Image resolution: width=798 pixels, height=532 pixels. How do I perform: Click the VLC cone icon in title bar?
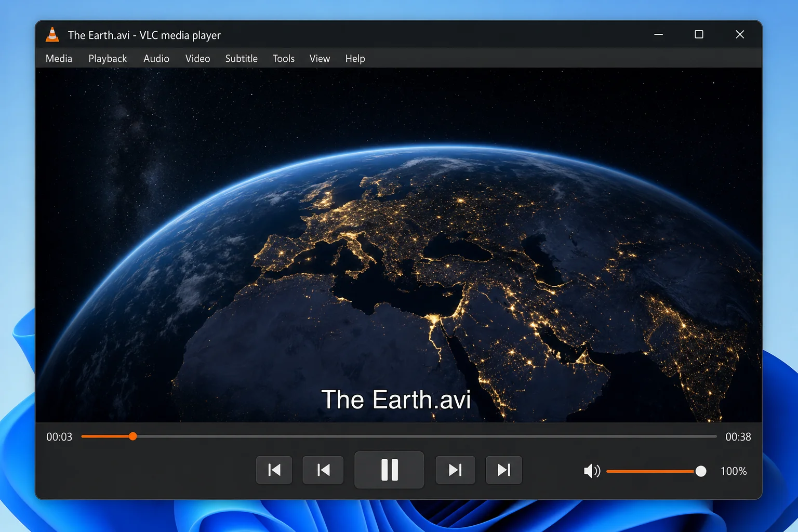pyautogui.click(x=52, y=35)
